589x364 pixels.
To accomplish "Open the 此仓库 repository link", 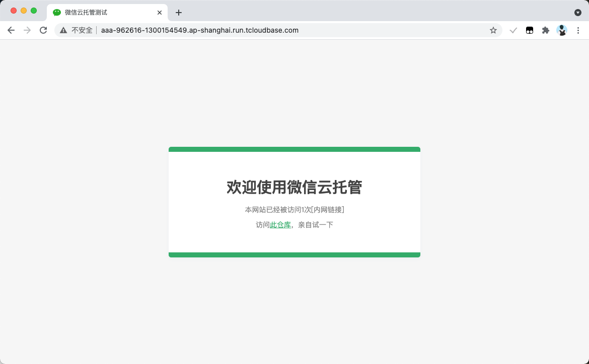I will 280,225.
